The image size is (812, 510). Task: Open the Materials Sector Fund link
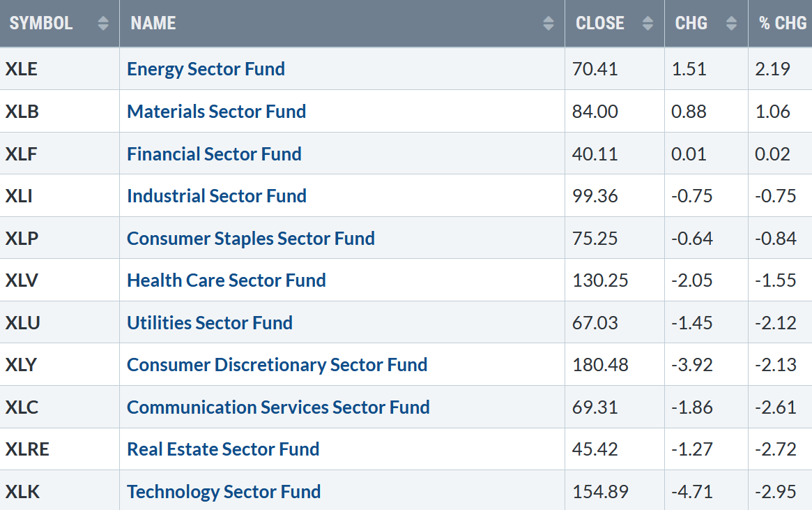tap(216, 112)
